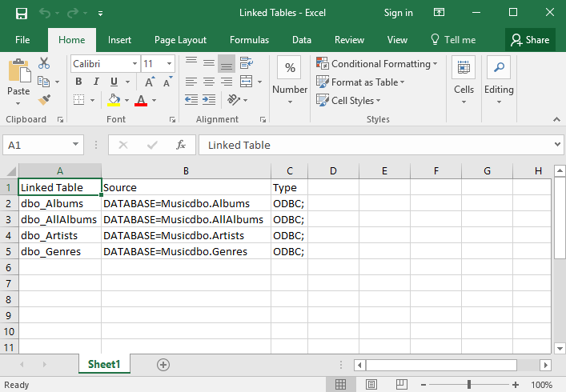This screenshot has height=392, width=566.
Task: Switch to Page Break Preview
Action: [x=401, y=385]
